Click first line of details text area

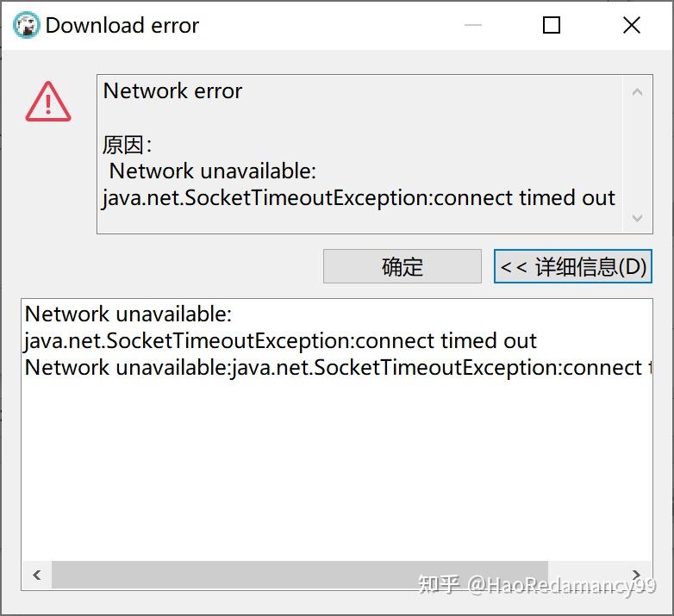click(x=128, y=314)
